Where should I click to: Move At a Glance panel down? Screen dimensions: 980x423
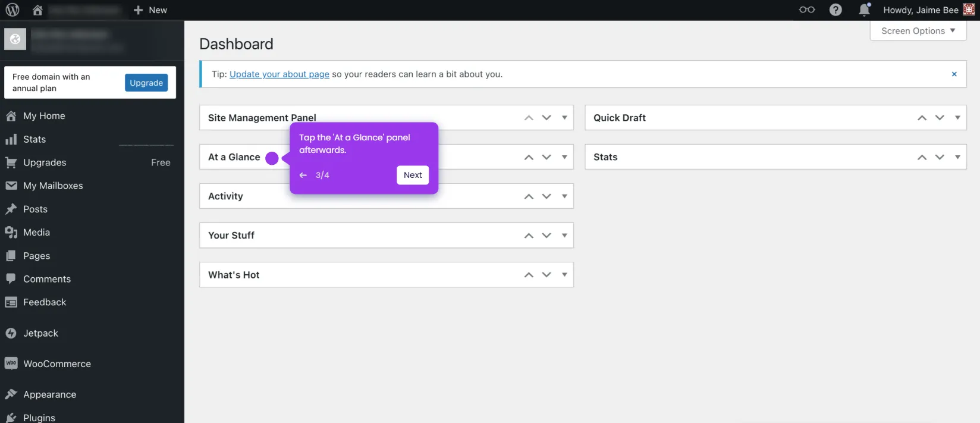pos(546,157)
